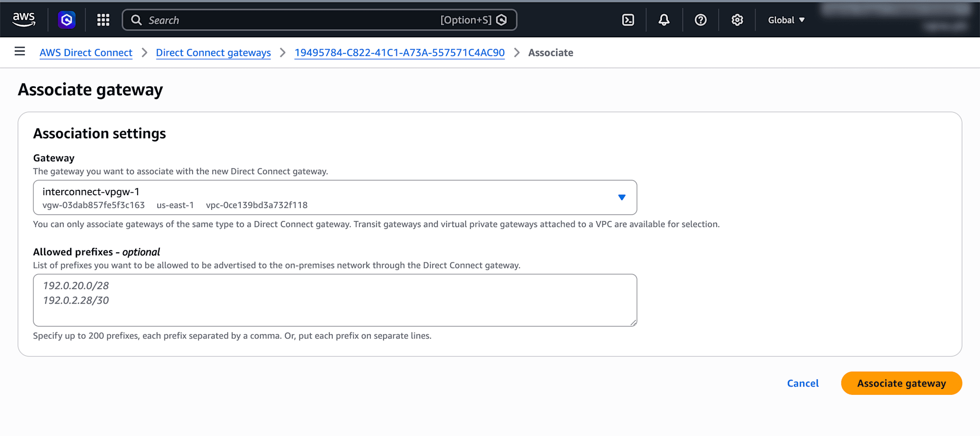
Task: Click the shield icon in search bar
Action: (501, 20)
